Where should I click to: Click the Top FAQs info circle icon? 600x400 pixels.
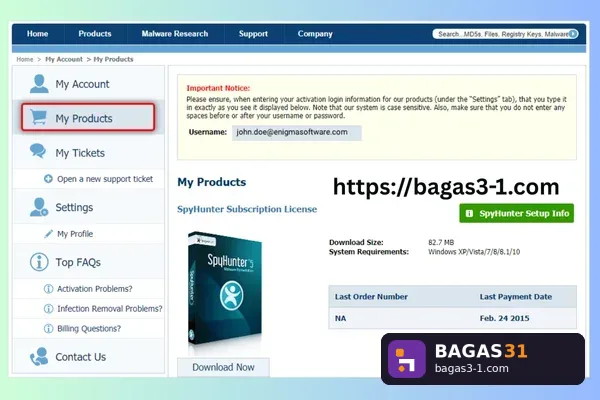point(39,262)
